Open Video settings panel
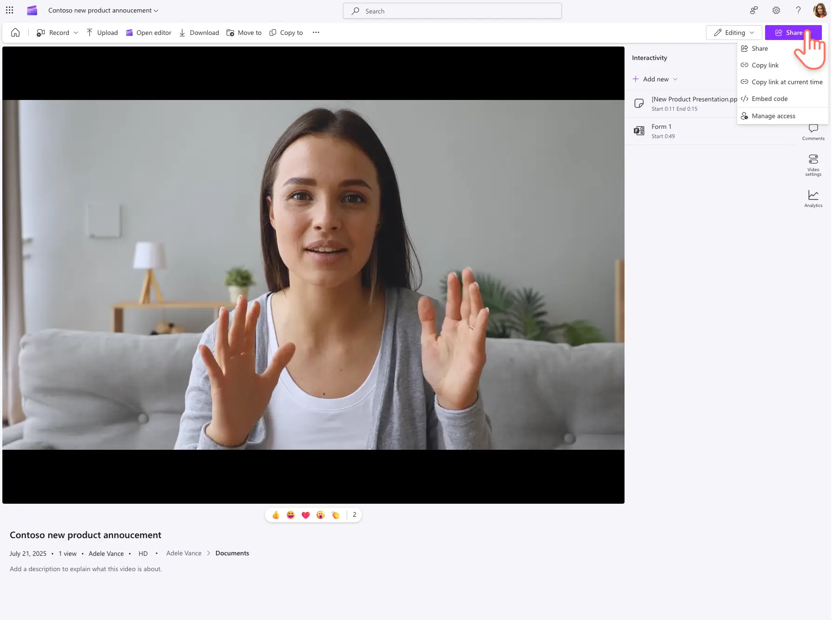The height and width of the screenshot is (620, 840). click(x=813, y=165)
